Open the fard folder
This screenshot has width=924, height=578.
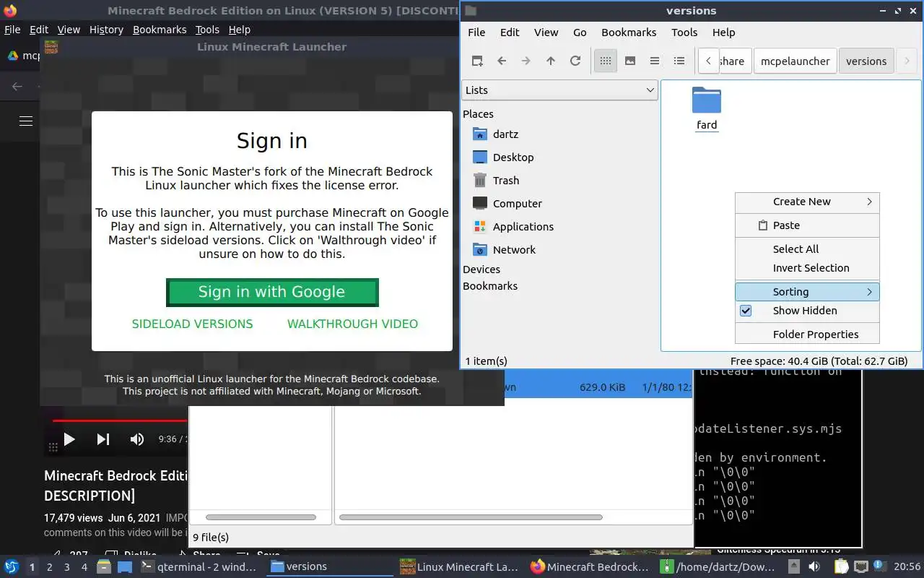(x=707, y=108)
